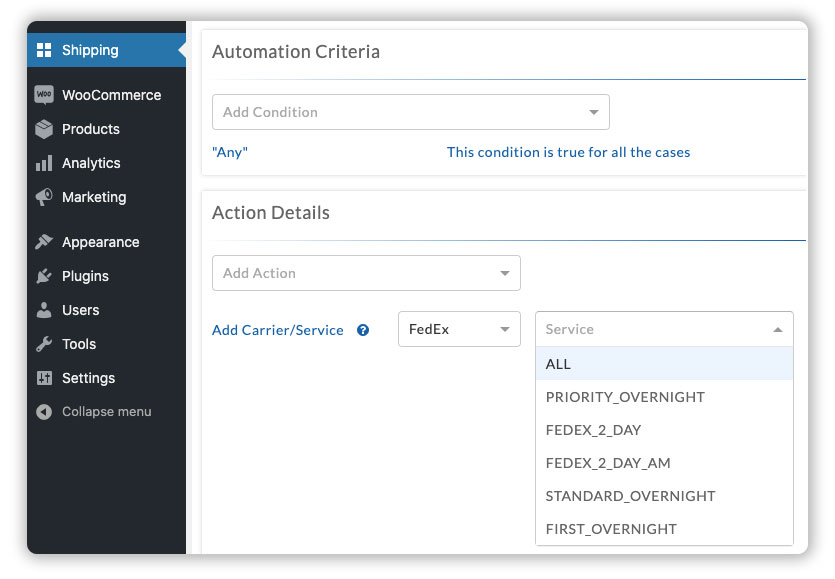
Task: Click the Marketing megaphone icon
Action: pos(44,197)
